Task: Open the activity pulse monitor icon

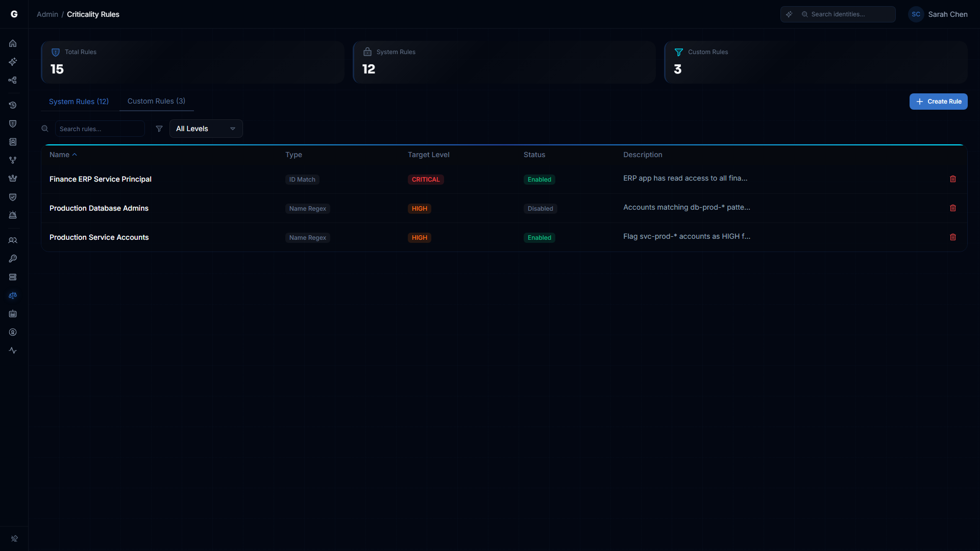Action: 13,350
